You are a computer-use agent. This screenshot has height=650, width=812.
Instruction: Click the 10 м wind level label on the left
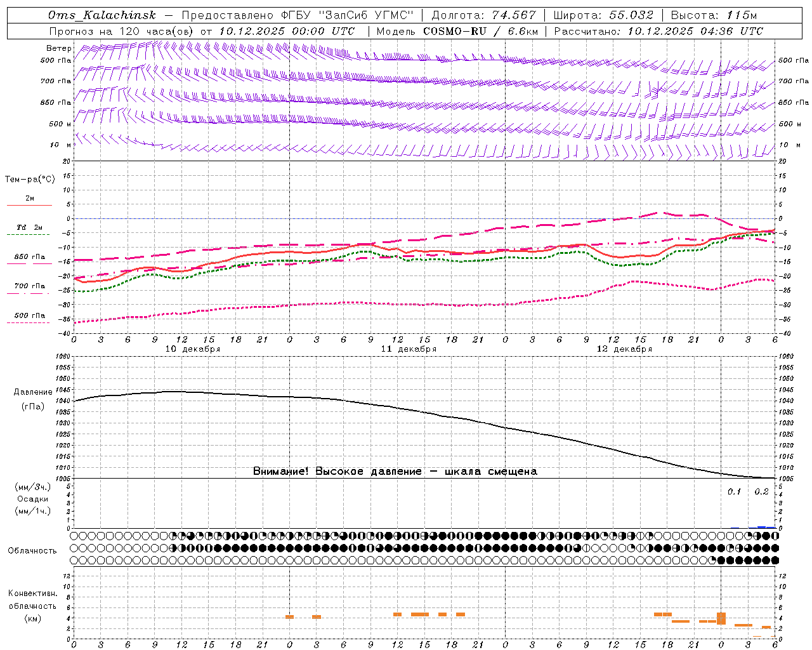click(61, 145)
